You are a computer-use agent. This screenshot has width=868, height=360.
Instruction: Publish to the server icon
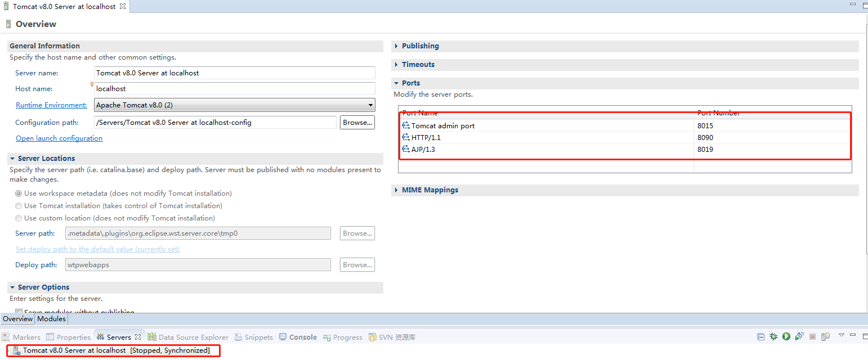coord(825,336)
